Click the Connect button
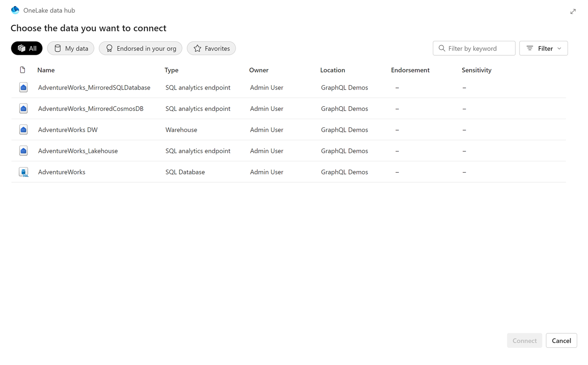The width and height of the screenshot is (588, 365). coord(524,341)
